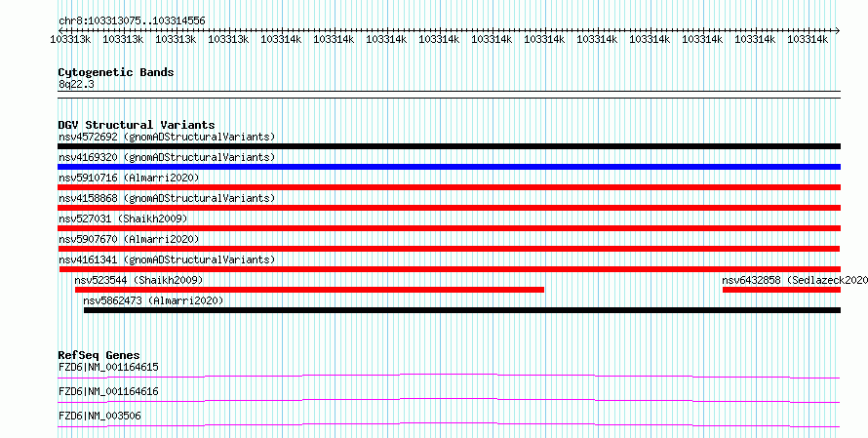Open variant nsv5862473 (Almarri2020) label
The image size is (868, 438).
153,300
